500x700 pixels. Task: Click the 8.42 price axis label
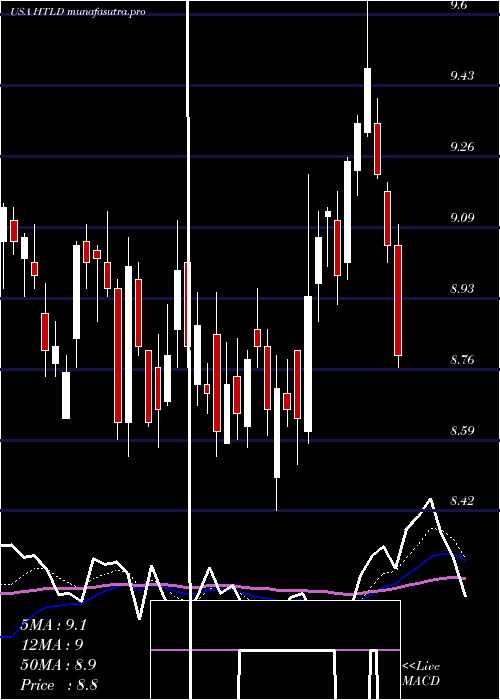(x=462, y=501)
